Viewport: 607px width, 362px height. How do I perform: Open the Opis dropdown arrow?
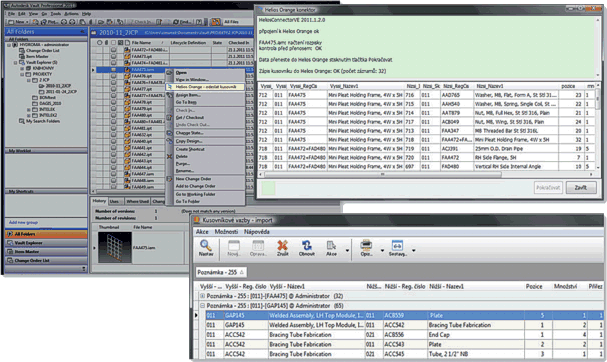pyautogui.click(x=382, y=250)
